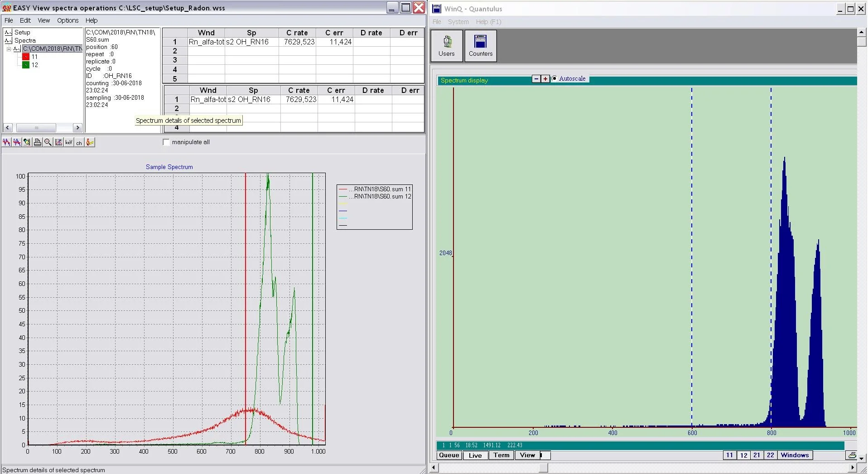868x474 pixels.
Task: Click the printer icon in WinQ window
Action: 852,455
